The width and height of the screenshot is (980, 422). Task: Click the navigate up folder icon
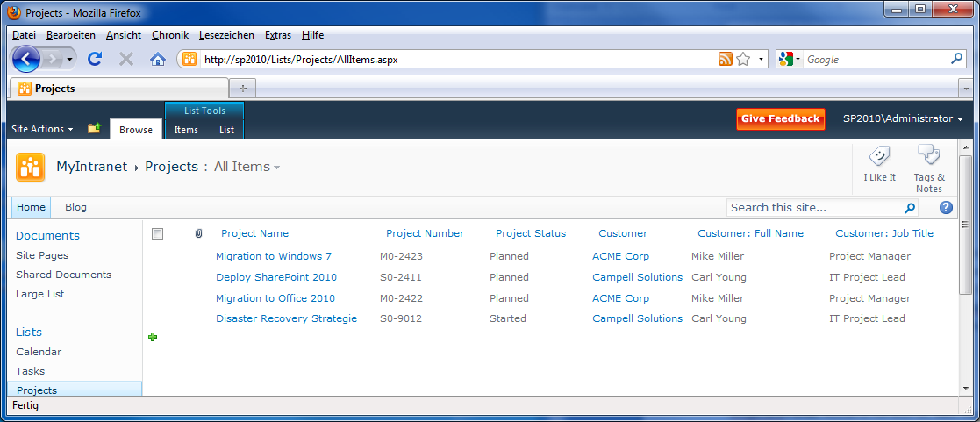94,129
